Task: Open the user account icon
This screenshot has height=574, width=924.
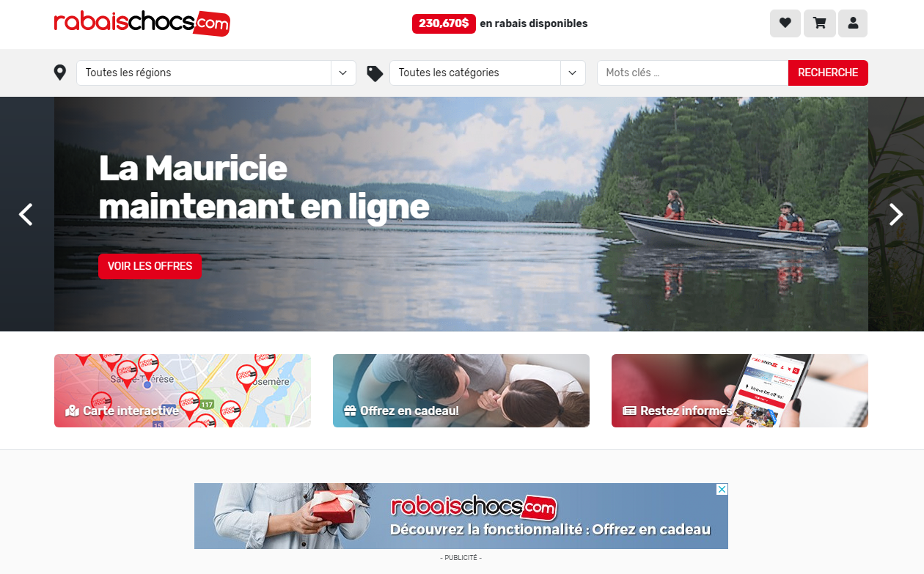Action: click(853, 23)
